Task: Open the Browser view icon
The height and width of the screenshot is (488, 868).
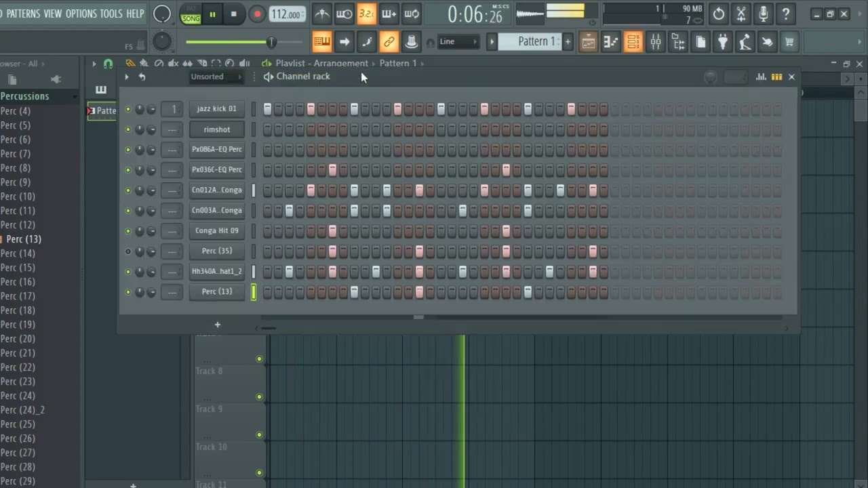Action: (x=678, y=42)
